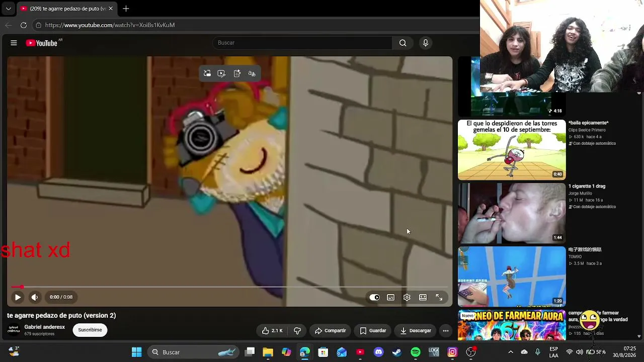Screen dimensions: 644x362
Task: Open the Gabriel anderesx channel avatar
Action: click(x=14, y=330)
